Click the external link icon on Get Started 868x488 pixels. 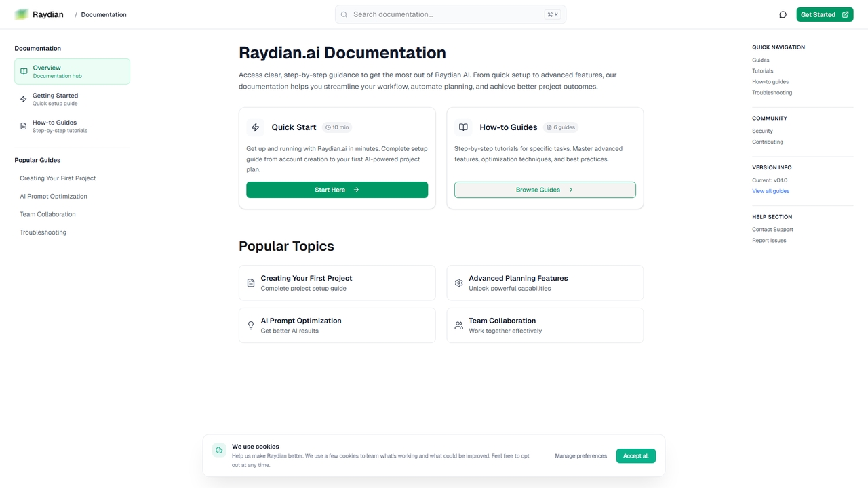point(845,14)
